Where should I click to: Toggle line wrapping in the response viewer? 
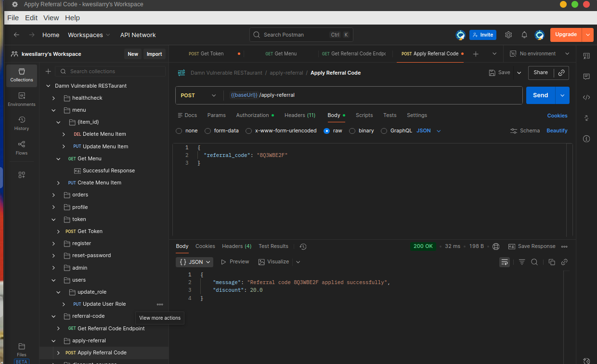pyautogui.click(x=504, y=261)
